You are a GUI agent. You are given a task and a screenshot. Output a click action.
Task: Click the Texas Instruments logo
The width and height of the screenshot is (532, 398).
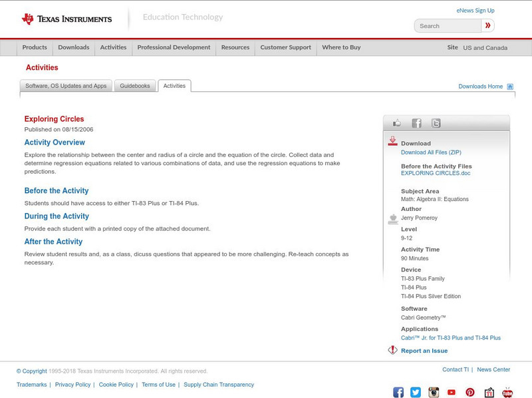point(66,18)
